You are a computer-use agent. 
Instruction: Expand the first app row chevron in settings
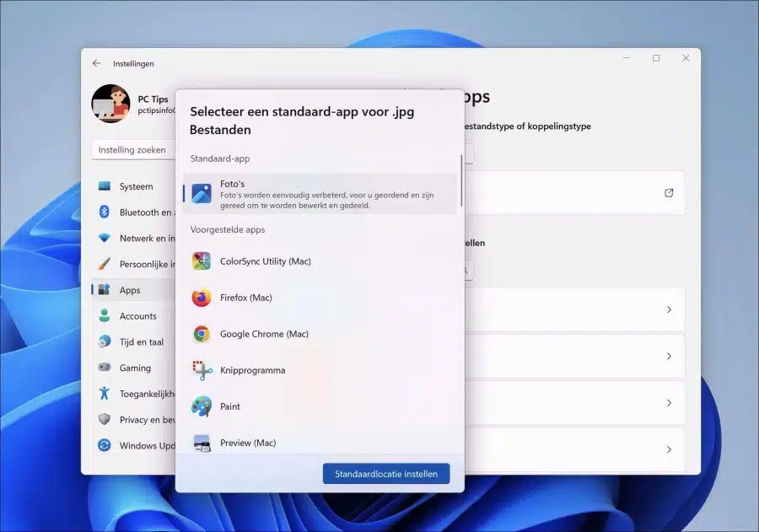[x=669, y=309]
